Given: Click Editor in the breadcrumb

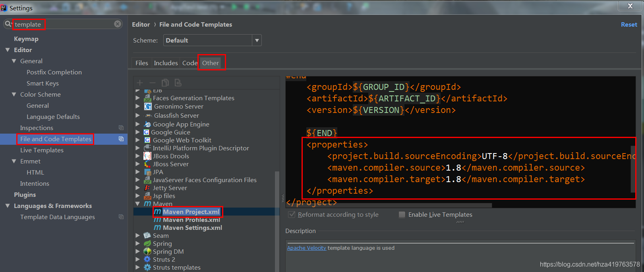Looking at the screenshot, I should (x=141, y=25).
